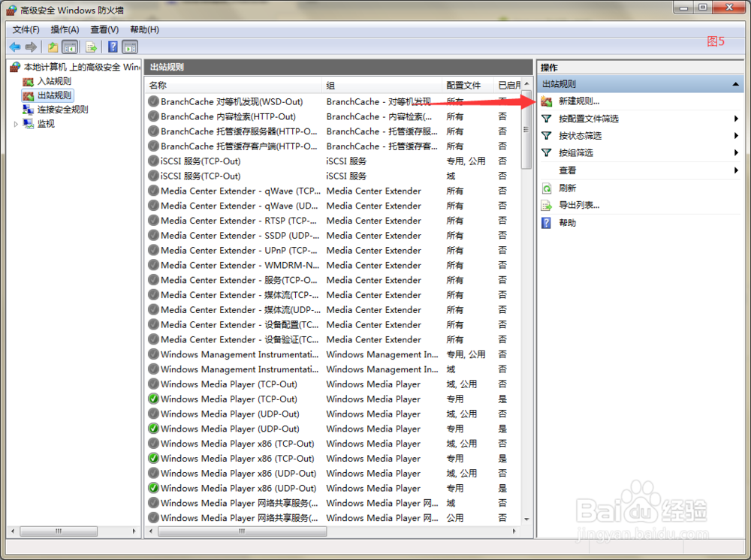Select Media Center Extender - SSDP (UDP-... rule
The width and height of the screenshot is (751, 560).
(333, 236)
